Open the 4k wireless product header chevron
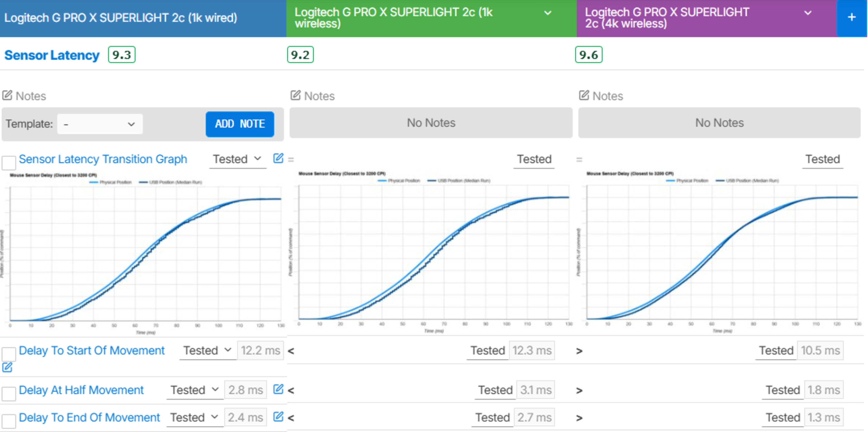Viewport: 868px width, 432px height. pos(808,13)
